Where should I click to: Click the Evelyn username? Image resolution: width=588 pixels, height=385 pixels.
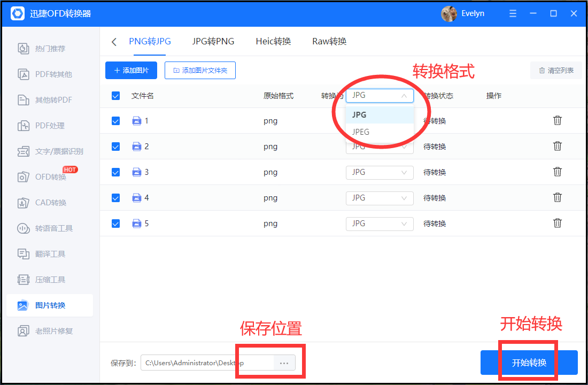click(x=473, y=13)
